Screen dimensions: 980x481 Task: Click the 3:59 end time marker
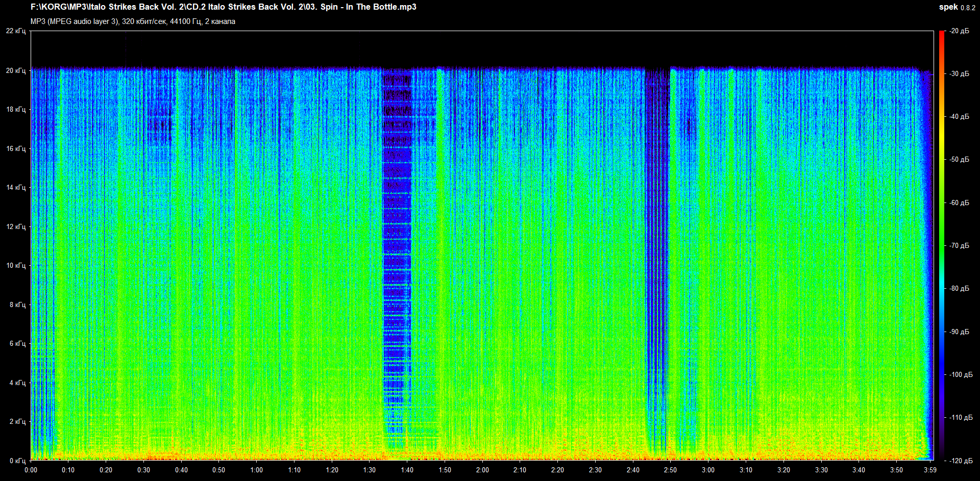pyautogui.click(x=930, y=470)
